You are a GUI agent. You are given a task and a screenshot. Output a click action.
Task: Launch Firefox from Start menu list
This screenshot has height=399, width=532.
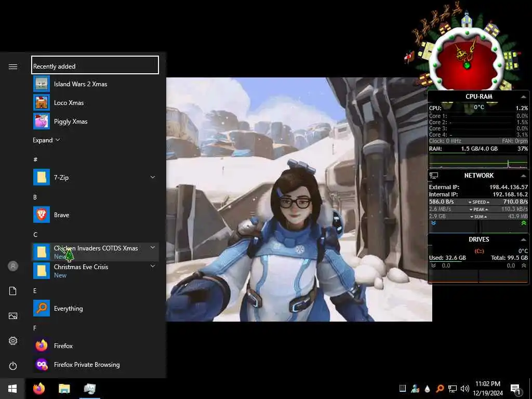click(x=96, y=345)
